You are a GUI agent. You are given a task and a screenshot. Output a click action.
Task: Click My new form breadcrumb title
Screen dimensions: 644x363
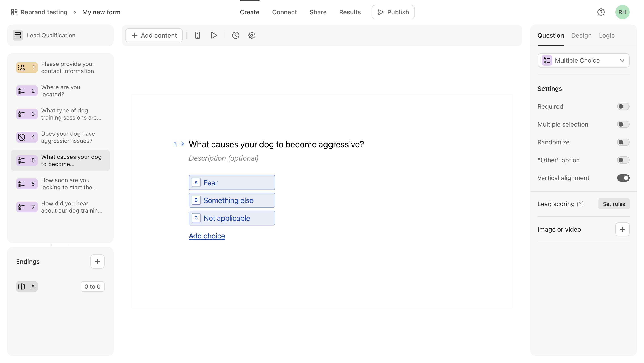point(101,12)
